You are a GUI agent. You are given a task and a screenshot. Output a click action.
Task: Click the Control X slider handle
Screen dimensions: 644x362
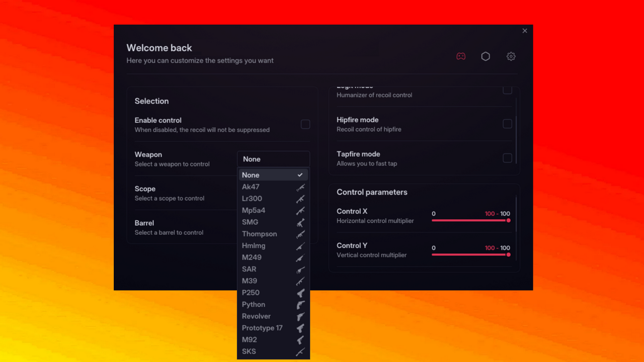[x=508, y=220]
